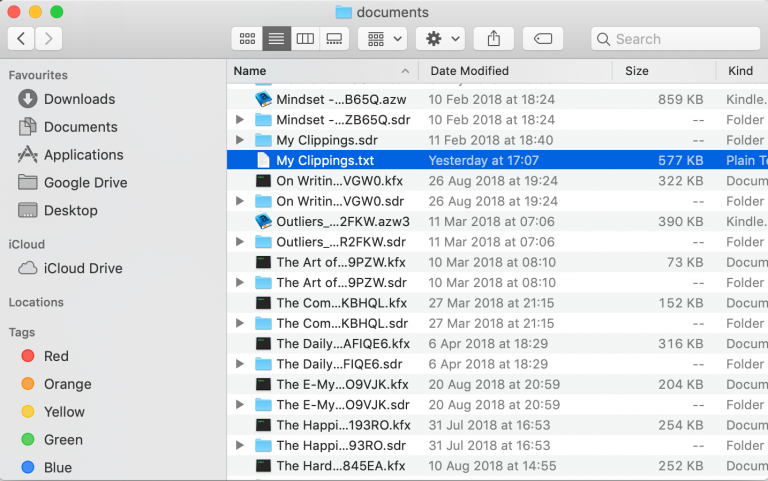Expand the The Art of...9PZW.sdr folder

point(240,282)
